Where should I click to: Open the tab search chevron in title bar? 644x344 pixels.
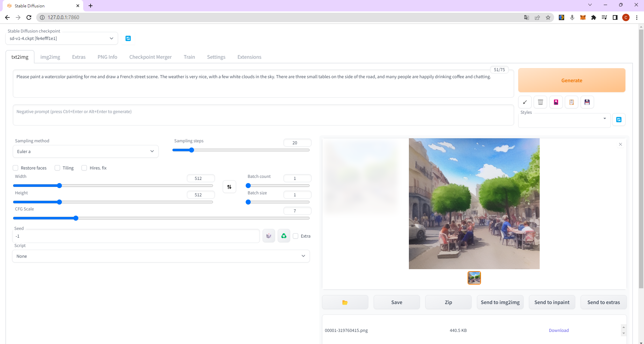click(590, 5)
